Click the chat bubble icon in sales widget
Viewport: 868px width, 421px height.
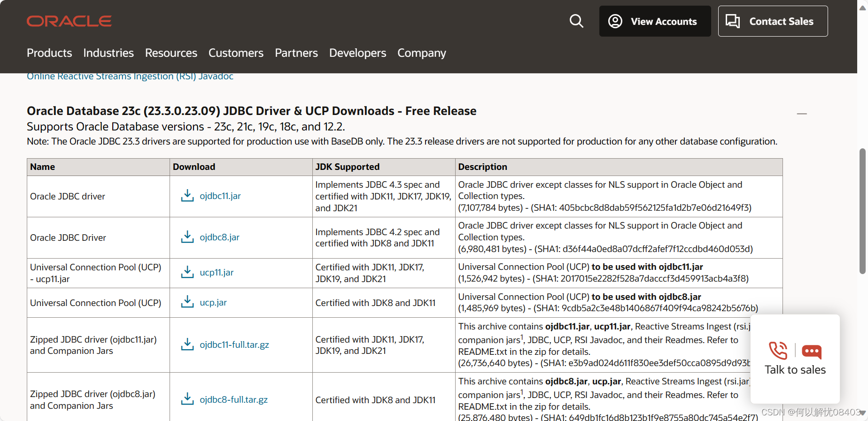[812, 351]
